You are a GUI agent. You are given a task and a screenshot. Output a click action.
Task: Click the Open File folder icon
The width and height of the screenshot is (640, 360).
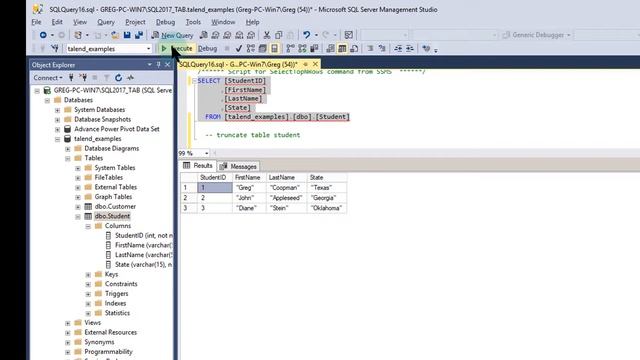(115, 35)
